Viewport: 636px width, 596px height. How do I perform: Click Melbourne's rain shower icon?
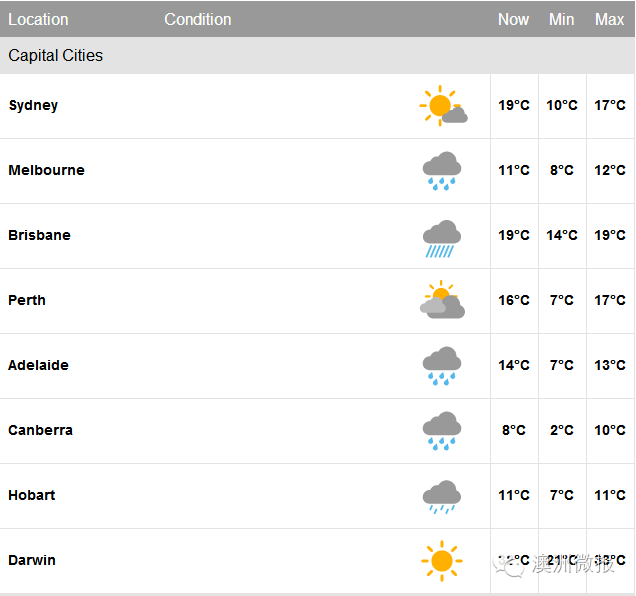point(442,171)
